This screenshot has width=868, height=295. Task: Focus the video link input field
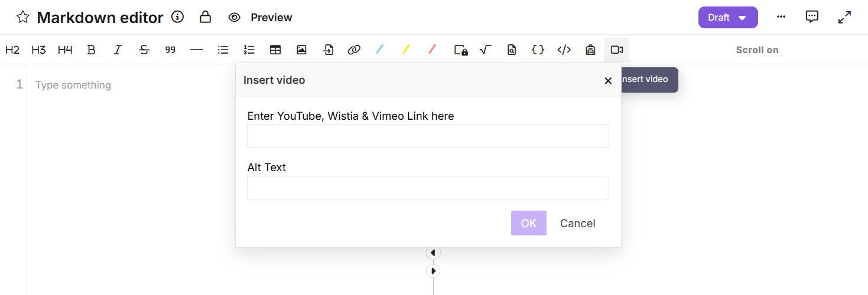point(428,136)
